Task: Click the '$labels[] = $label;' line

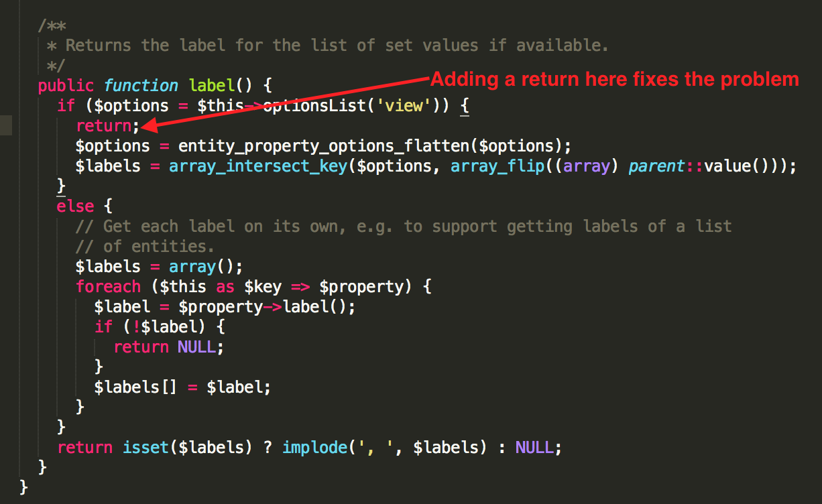Action: [x=182, y=387]
